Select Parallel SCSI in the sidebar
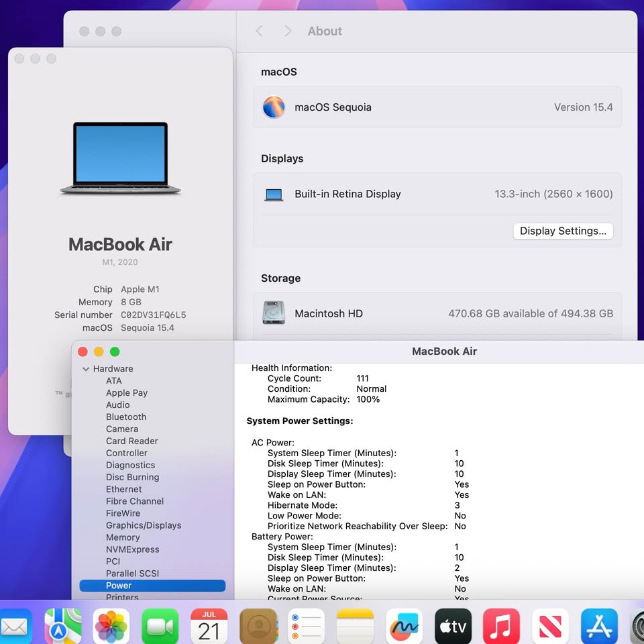This screenshot has width=644, height=644. pyautogui.click(x=132, y=574)
